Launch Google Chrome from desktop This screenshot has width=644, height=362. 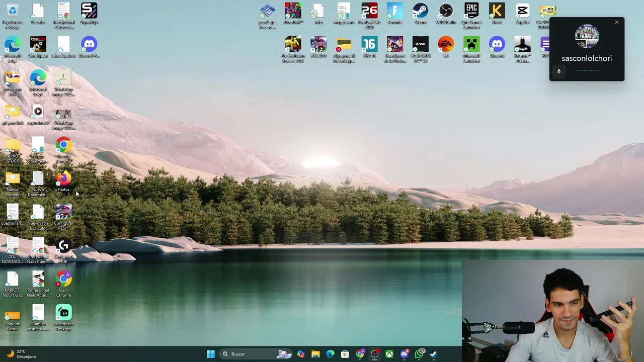pos(63,150)
